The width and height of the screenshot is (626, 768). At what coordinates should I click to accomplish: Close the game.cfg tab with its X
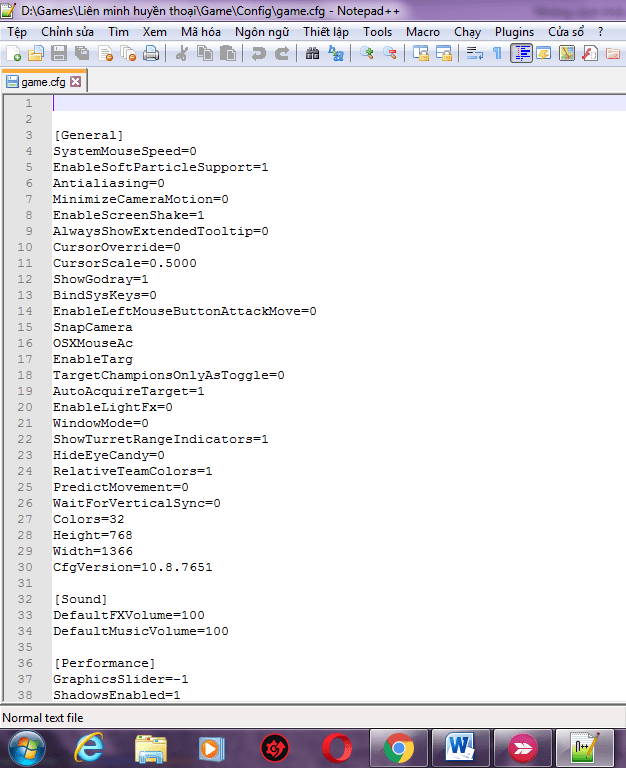tap(75, 81)
